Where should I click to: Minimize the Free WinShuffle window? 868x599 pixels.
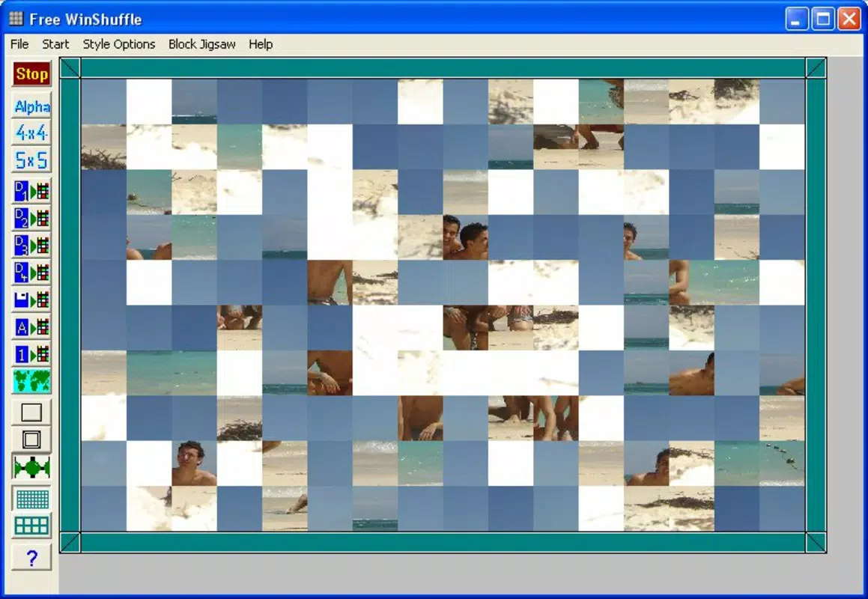tap(797, 19)
